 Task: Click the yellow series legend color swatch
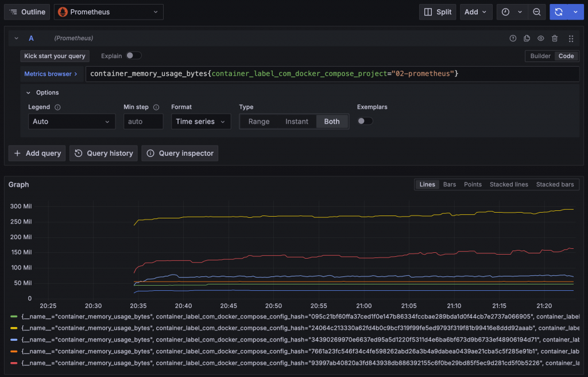tap(14, 328)
